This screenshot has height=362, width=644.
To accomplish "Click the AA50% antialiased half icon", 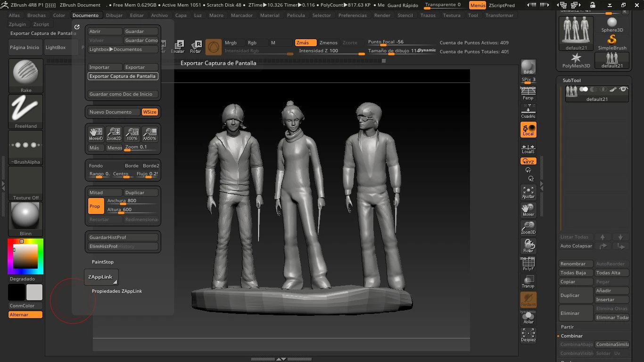I will click(x=150, y=134).
